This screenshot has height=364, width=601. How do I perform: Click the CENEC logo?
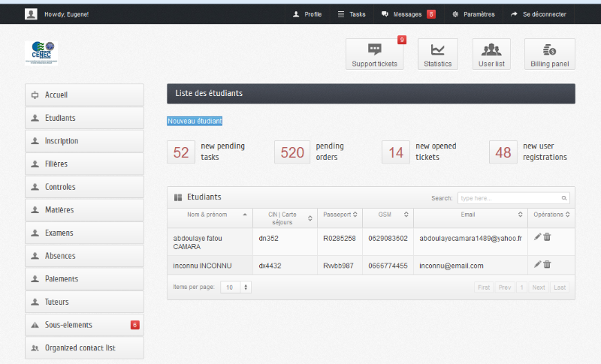(41, 53)
